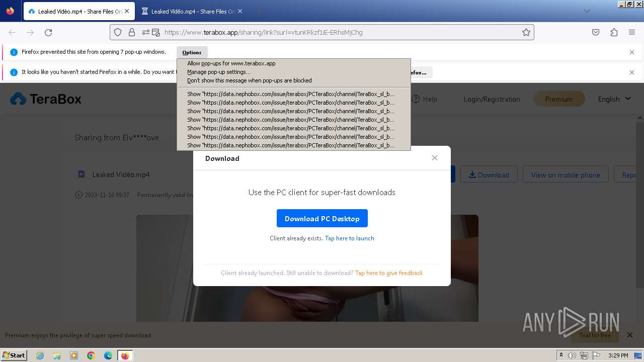Open the tracking protection shield icon

118,32
